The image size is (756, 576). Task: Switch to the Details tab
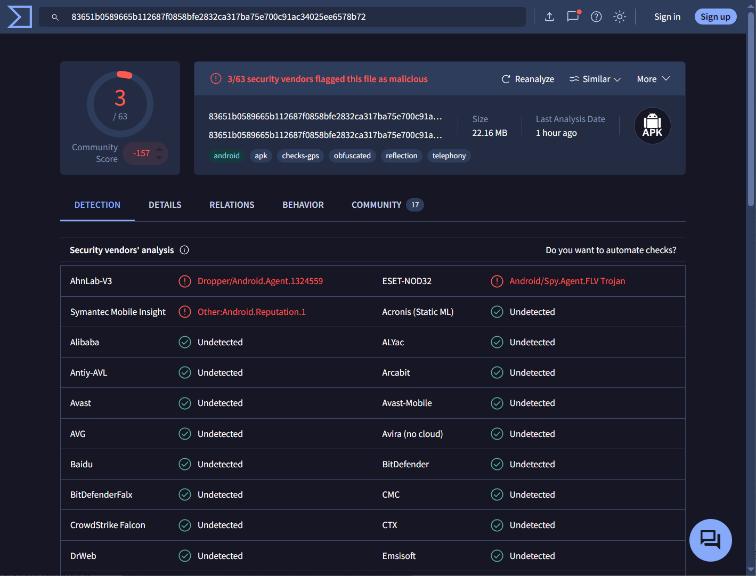pyautogui.click(x=165, y=205)
